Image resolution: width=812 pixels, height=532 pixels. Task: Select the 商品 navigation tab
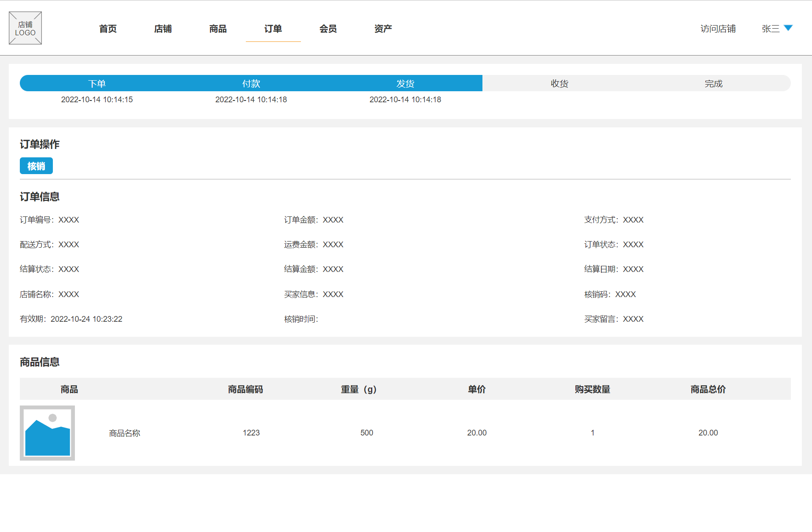coord(218,29)
